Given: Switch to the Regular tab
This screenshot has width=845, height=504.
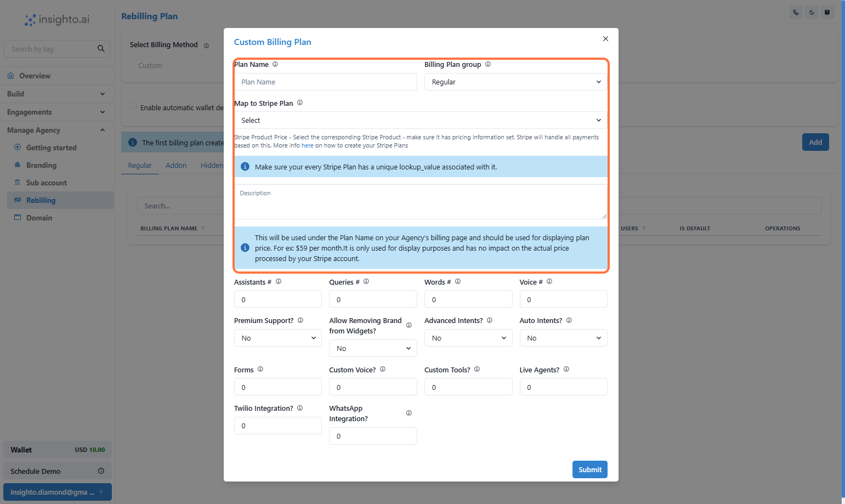Looking at the screenshot, I should [x=140, y=165].
